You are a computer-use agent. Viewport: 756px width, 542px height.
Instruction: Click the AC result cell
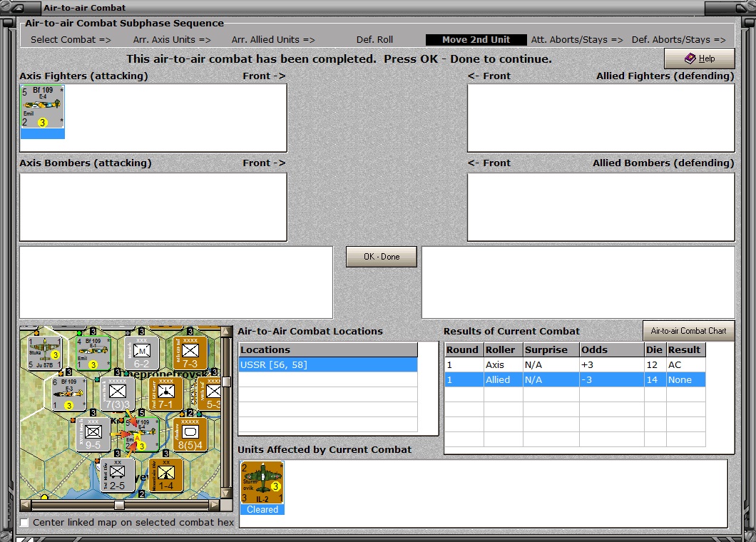click(686, 364)
